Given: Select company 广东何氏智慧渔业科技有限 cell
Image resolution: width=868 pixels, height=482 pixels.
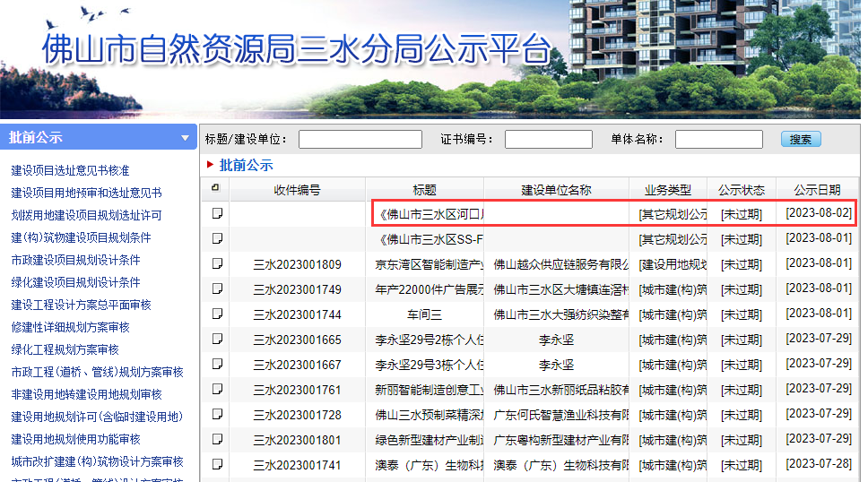Looking at the screenshot, I should click(x=560, y=415).
